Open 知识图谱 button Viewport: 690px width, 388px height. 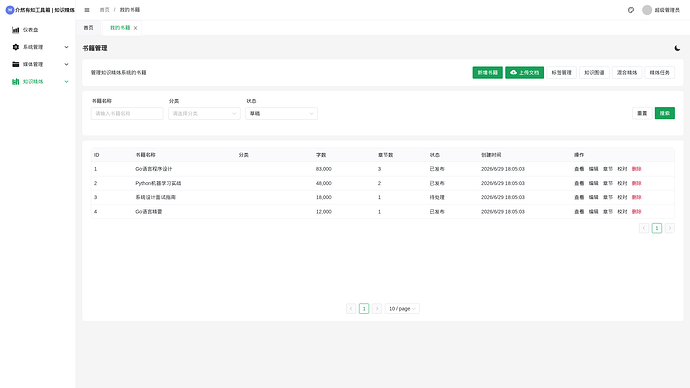[x=594, y=73]
